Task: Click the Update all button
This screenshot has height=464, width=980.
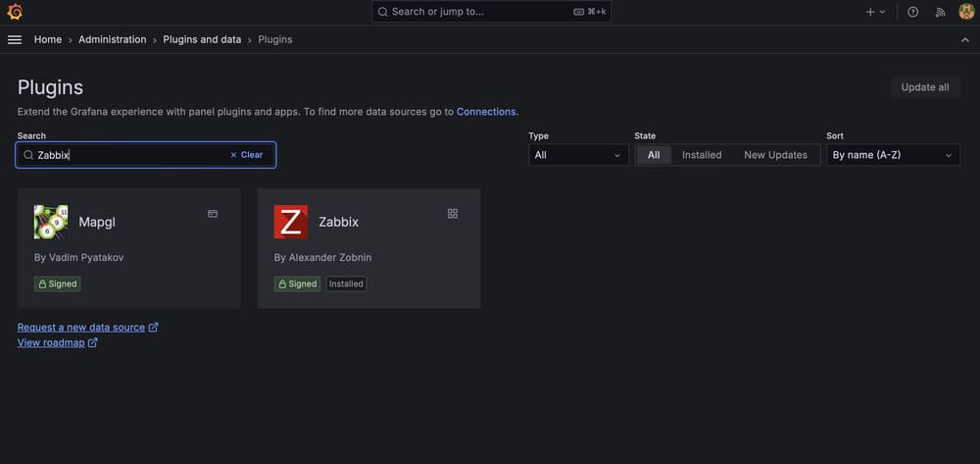Action: pos(925,87)
